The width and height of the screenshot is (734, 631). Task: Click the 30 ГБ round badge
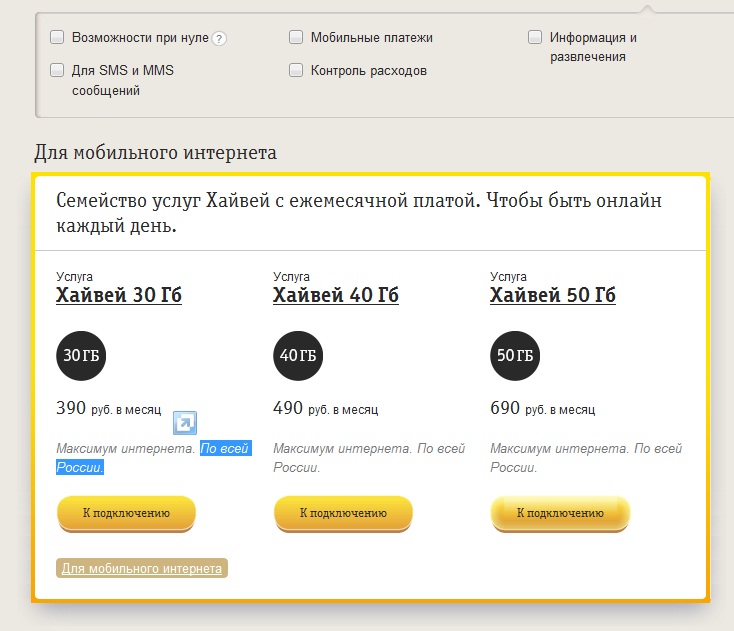[81, 356]
